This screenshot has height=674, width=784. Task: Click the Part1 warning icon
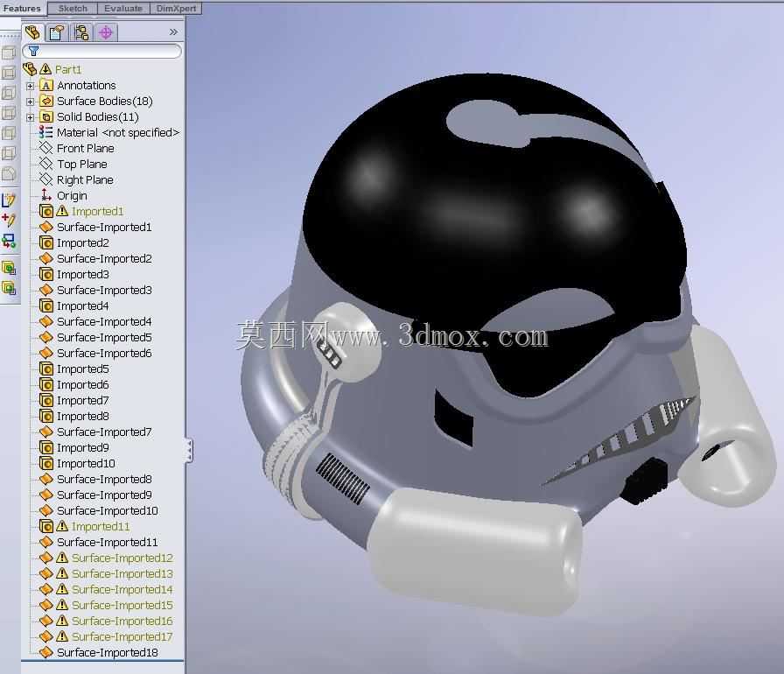pyautogui.click(x=46, y=69)
